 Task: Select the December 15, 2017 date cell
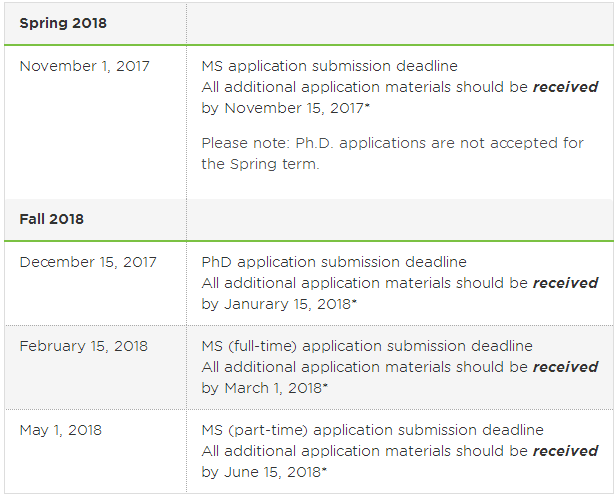tap(88, 262)
